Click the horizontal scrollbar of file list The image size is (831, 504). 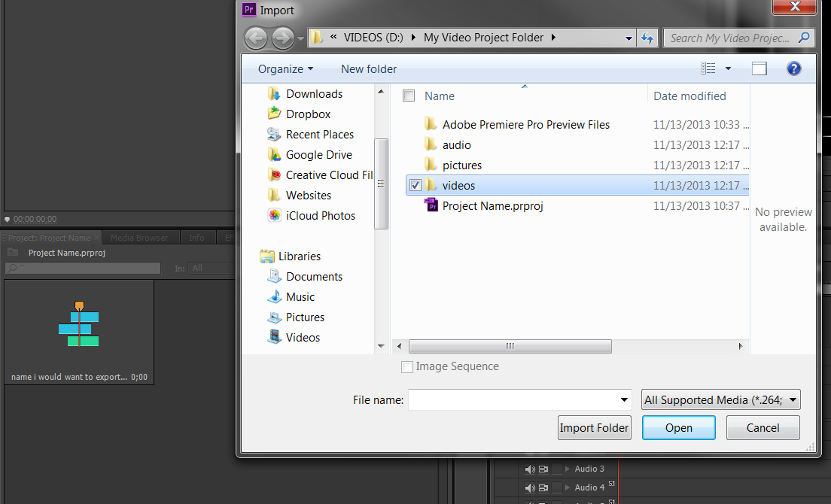(x=510, y=346)
